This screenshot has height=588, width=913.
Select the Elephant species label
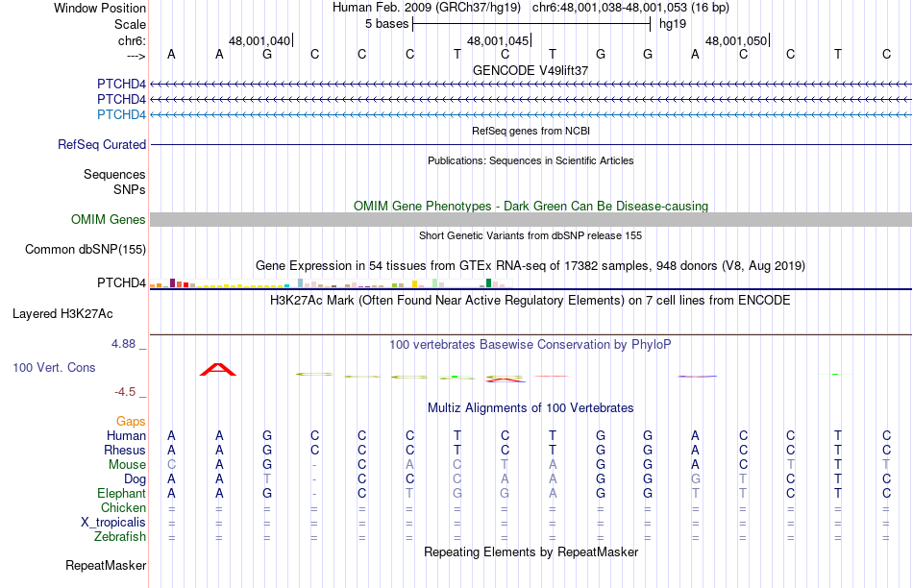pyautogui.click(x=121, y=493)
